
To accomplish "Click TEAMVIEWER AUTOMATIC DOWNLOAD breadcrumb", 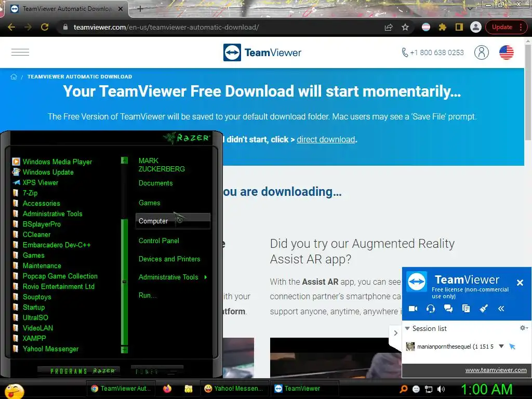I will tap(79, 77).
